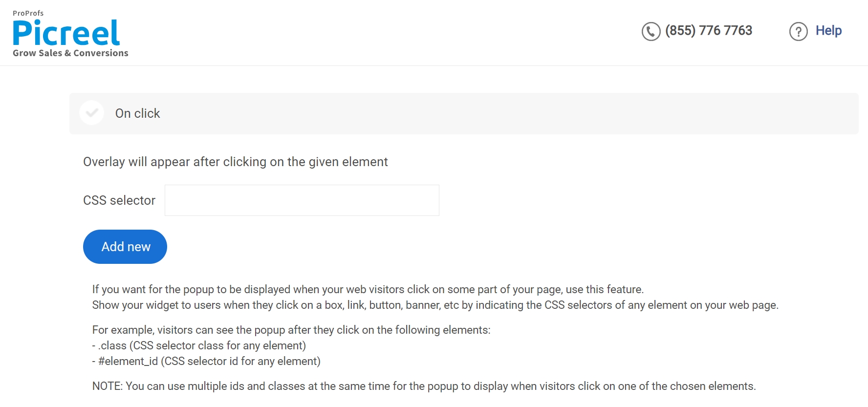
Task: Click the "If you want for the popup" line
Action: click(368, 289)
